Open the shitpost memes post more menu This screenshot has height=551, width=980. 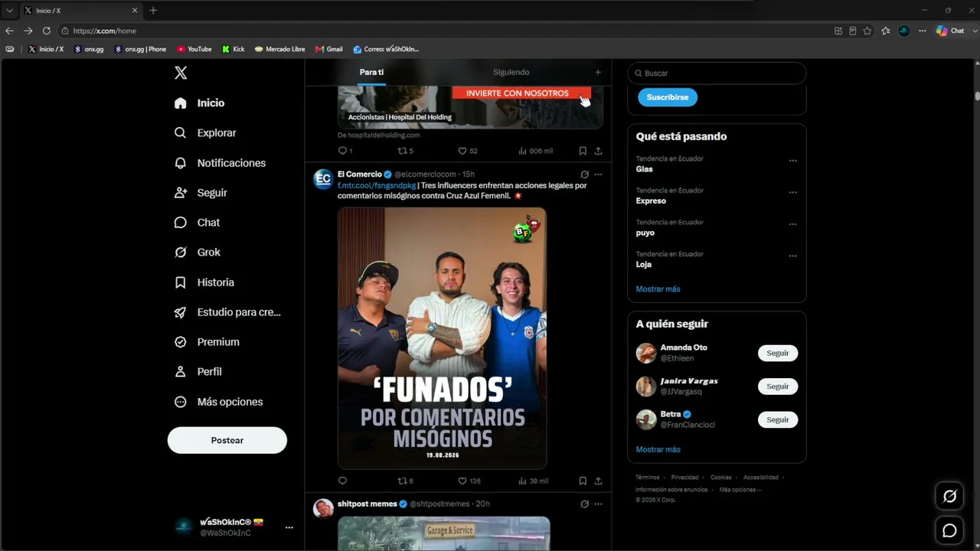click(x=599, y=504)
